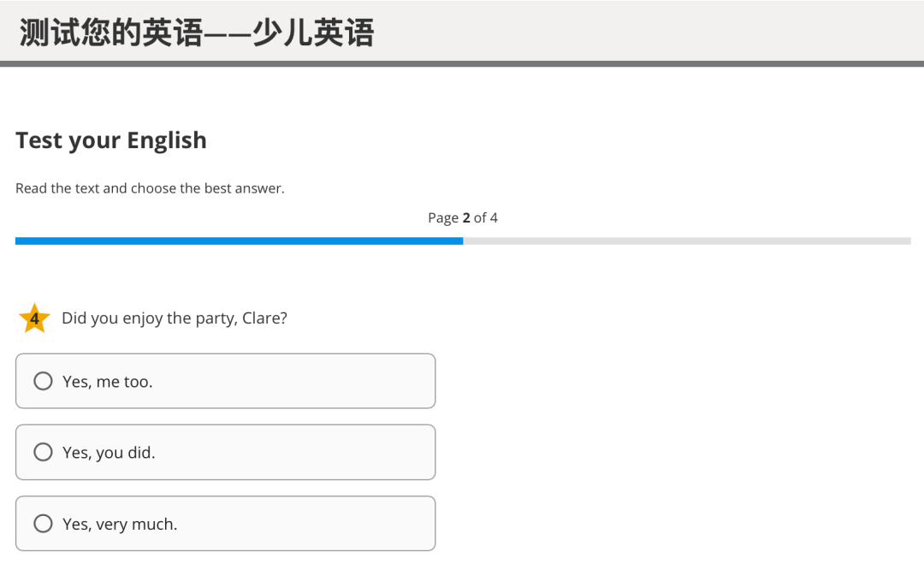Select the 'Yes, you did.' radio button
The width and height of the screenshot is (924, 570).
point(43,452)
